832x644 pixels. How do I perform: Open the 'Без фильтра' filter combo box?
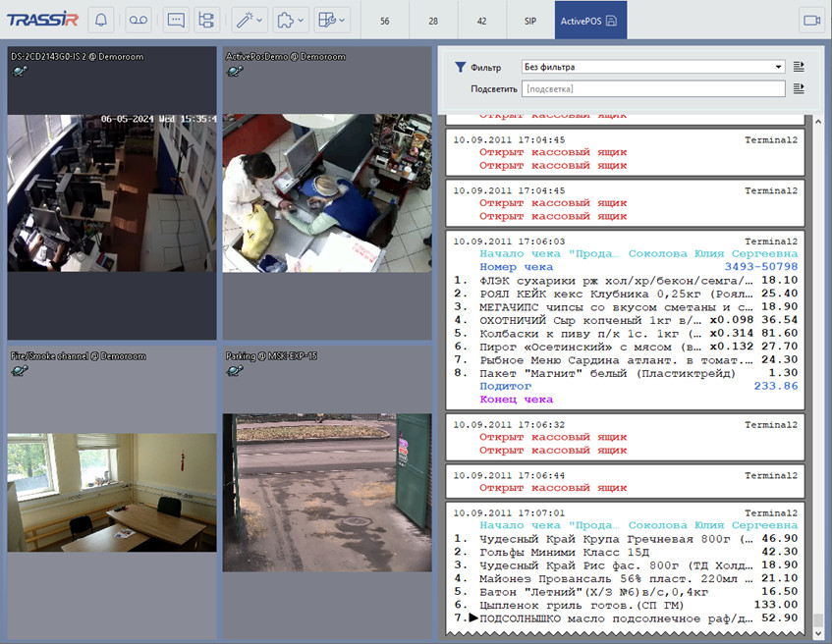[x=652, y=67]
